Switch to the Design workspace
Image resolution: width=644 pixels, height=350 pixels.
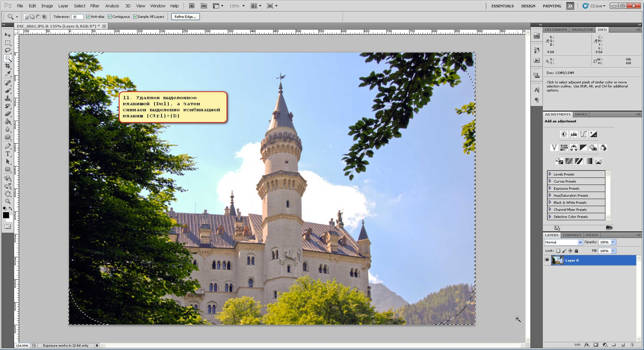[x=528, y=6]
